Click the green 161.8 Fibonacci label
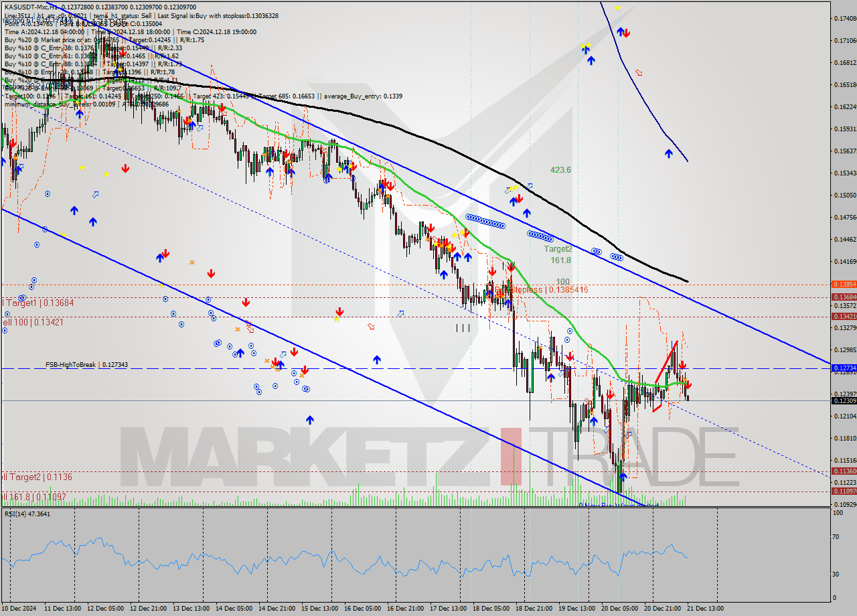 tap(560, 260)
